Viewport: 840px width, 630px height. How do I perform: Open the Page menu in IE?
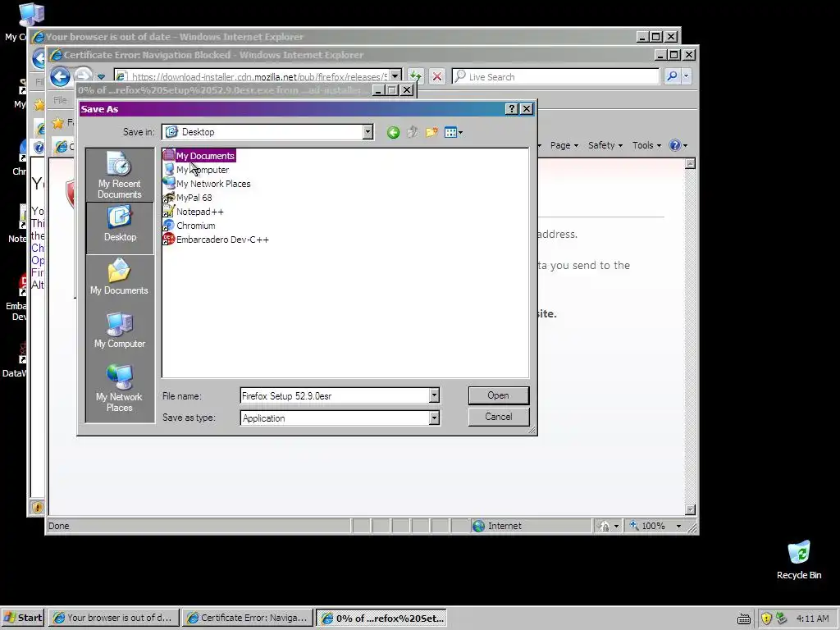click(564, 145)
